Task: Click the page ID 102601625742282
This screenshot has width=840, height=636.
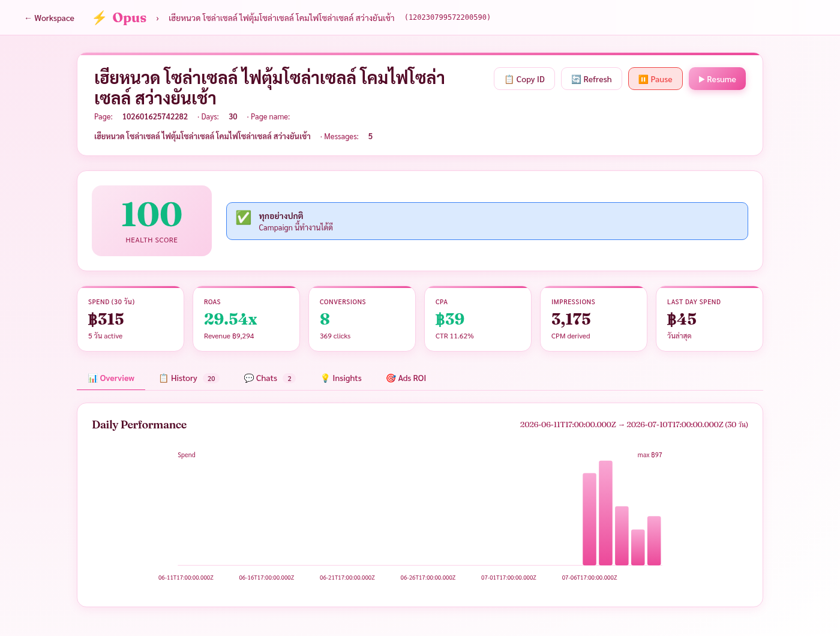Action: coord(155,116)
